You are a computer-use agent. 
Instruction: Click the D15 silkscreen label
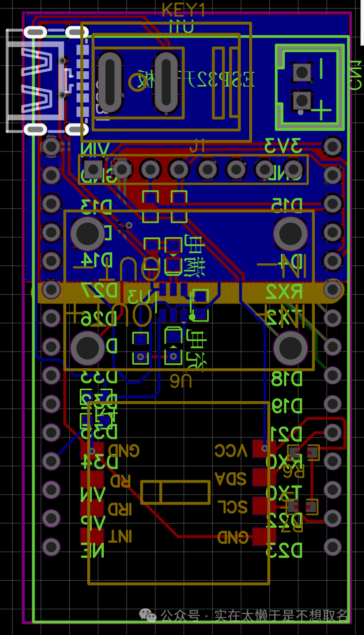click(287, 205)
